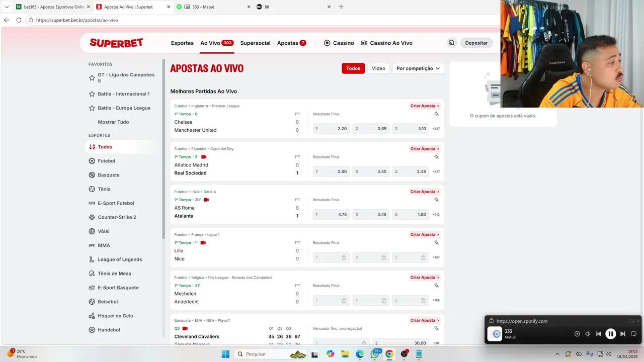Open the Cassino section
Screen dimensions: 644x362
pos(339,43)
